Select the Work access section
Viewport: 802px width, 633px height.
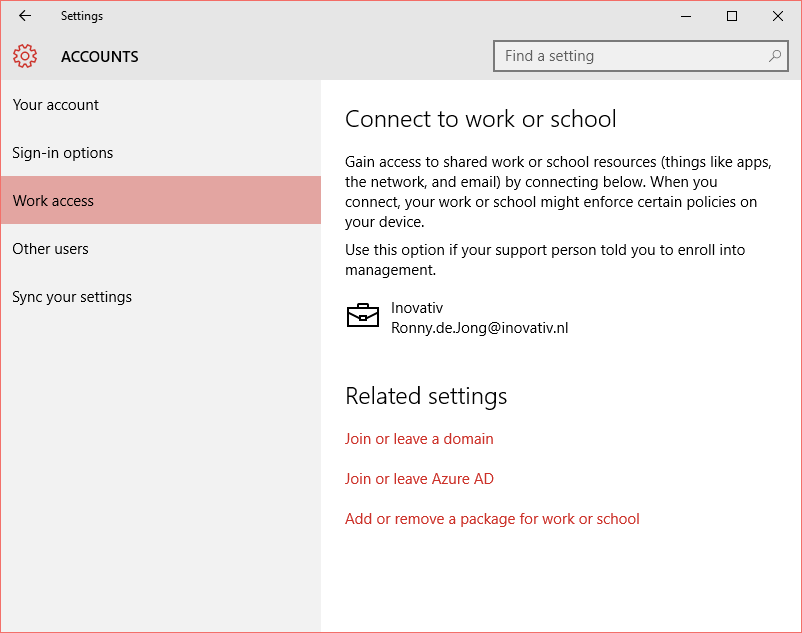pos(53,200)
